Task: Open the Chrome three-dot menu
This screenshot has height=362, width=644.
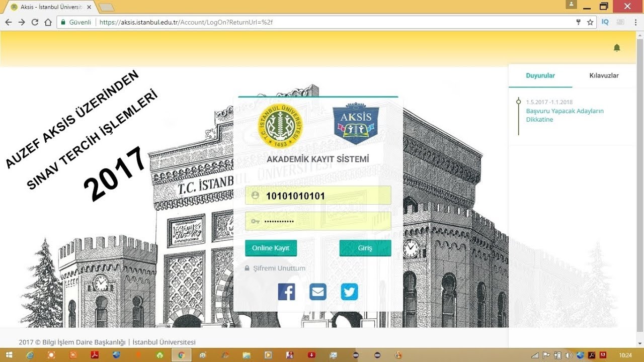Action: tap(635, 22)
